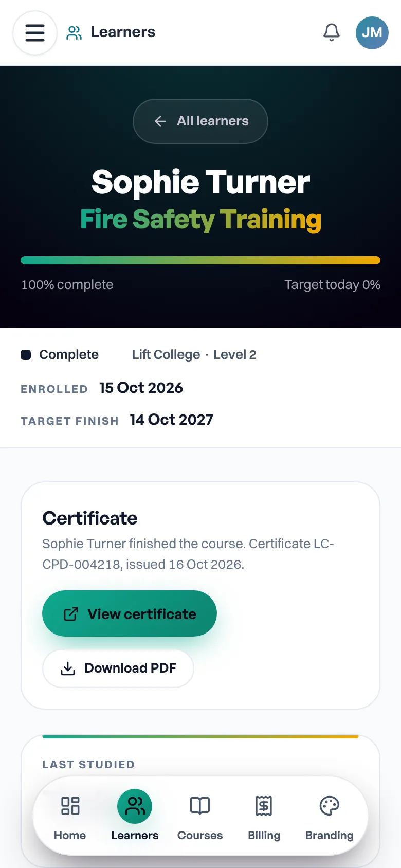
Task: Click the Learners page title
Action: click(x=123, y=32)
